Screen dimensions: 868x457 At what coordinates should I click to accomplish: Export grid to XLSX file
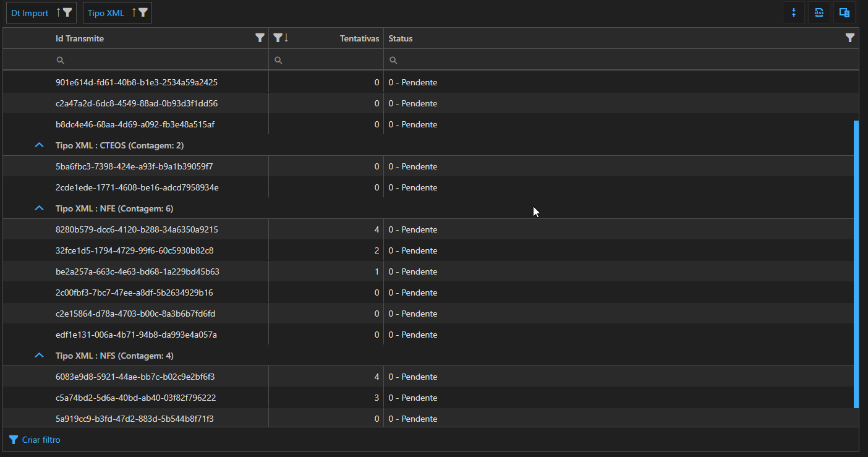tap(819, 12)
